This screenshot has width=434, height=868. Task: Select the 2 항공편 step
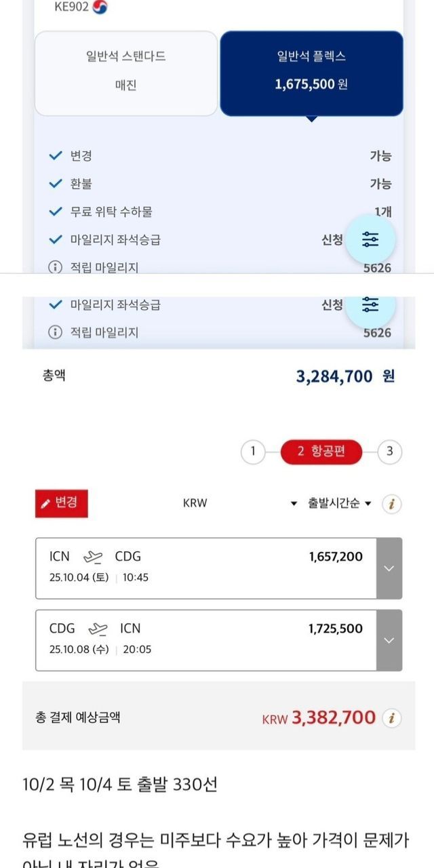(321, 452)
